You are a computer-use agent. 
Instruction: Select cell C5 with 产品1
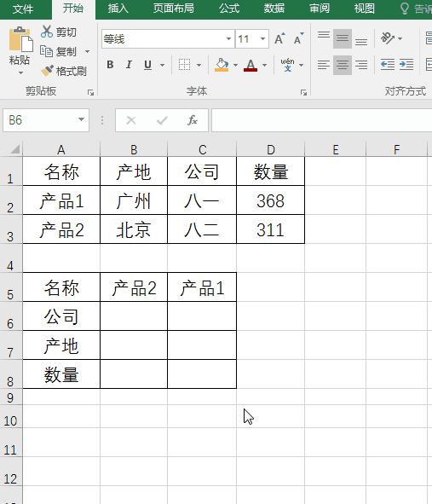pos(202,287)
